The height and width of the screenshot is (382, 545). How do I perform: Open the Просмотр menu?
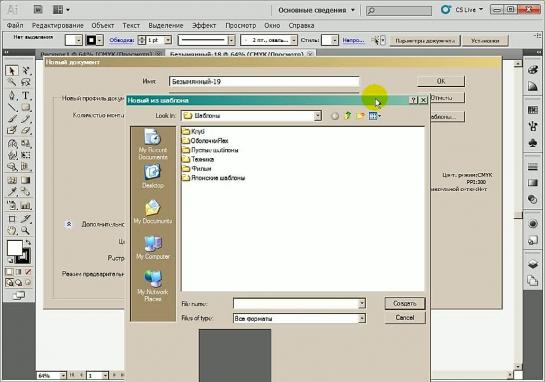point(241,25)
